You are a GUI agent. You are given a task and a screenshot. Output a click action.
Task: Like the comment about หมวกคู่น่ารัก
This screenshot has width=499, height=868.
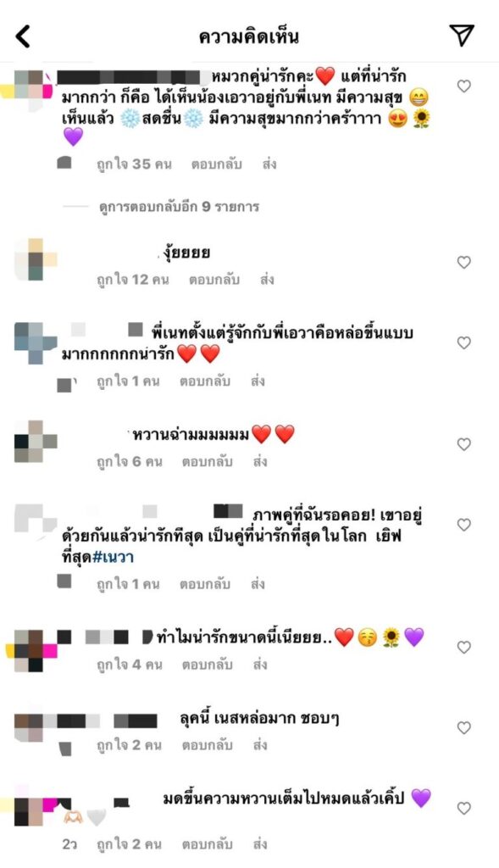coord(463,86)
